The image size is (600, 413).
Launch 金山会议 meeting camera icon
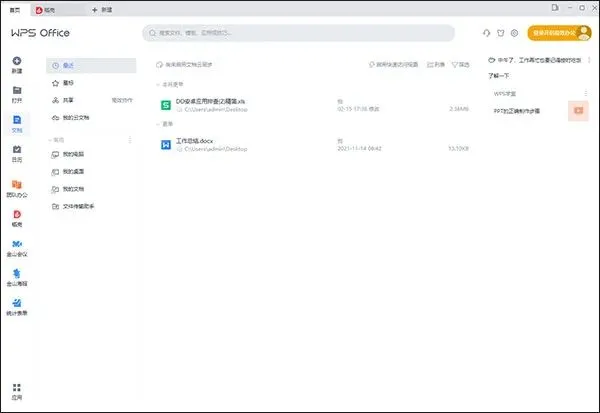(x=17, y=244)
